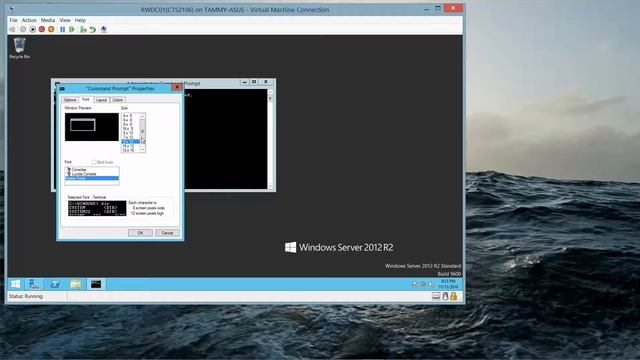Reset the virtual machine with green icon
The width and height of the screenshot is (640, 360).
pyautogui.click(x=72, y=29)
